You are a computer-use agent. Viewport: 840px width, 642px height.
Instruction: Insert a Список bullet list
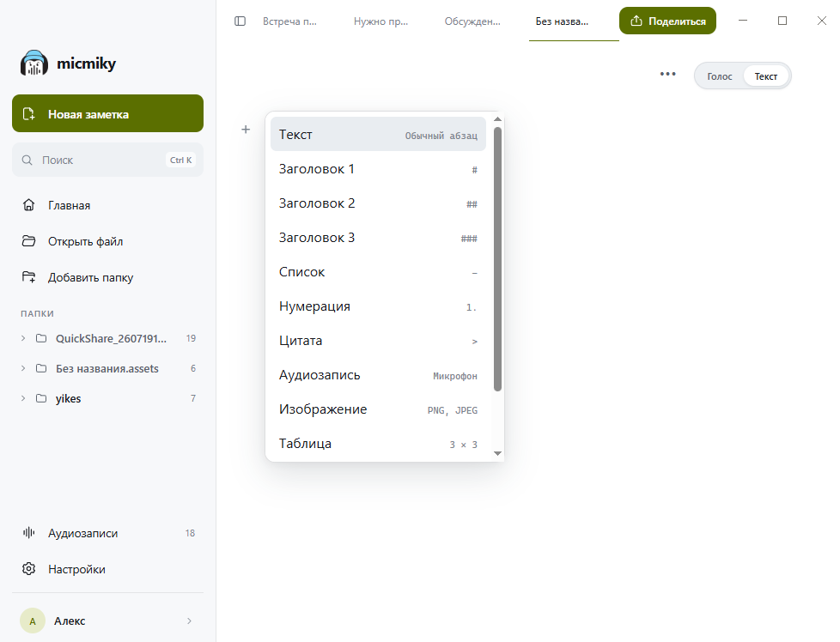point(378,271)
